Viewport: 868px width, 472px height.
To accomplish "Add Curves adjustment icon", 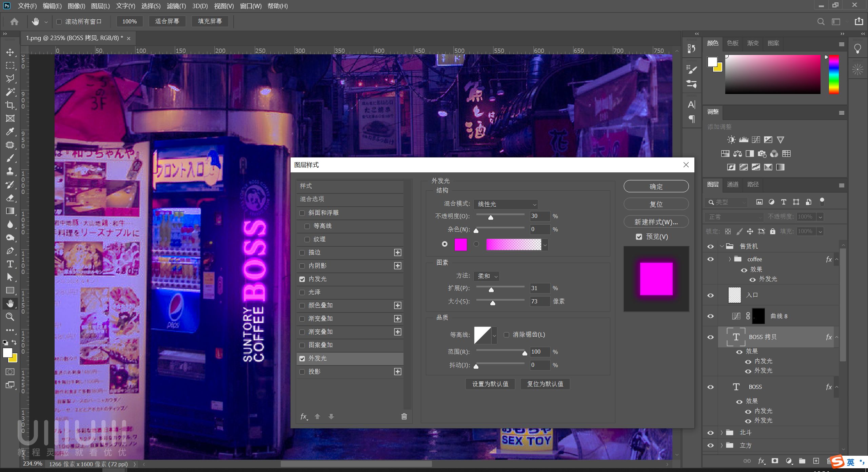I will [x=756, y=140].
